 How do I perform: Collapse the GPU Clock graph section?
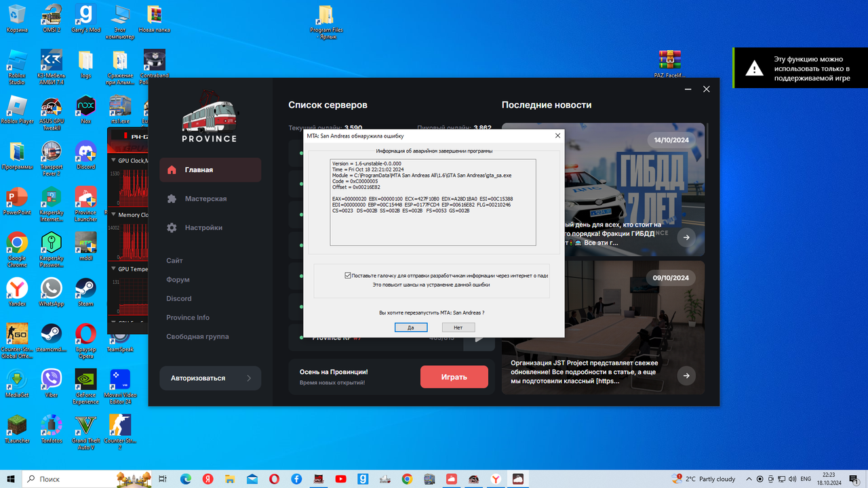click(x=113, y=161)
